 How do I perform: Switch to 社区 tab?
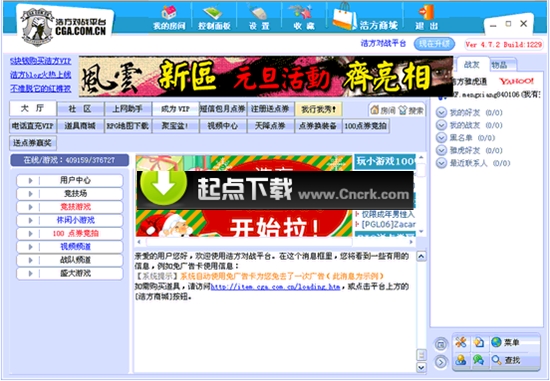click(80, 109)
